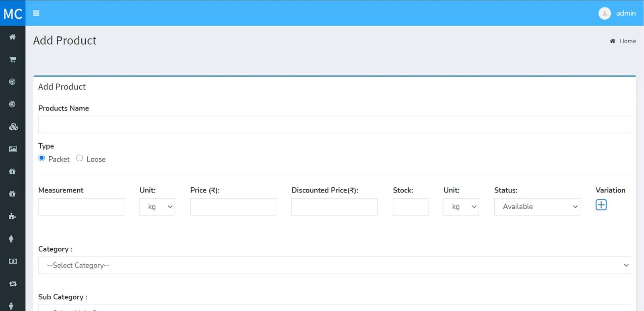Open the admin user menu
Image resolution: width=644 pixels, height=311 pixels.
point(617,13)
